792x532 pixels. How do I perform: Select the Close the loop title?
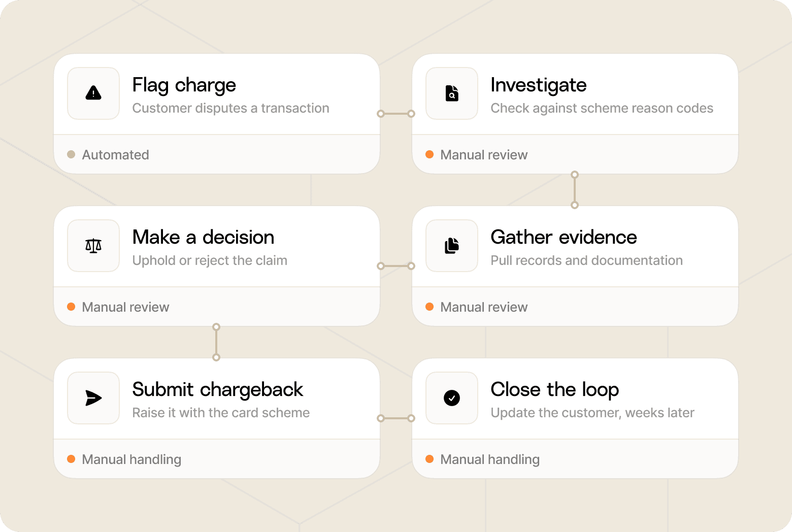(555, 390)
